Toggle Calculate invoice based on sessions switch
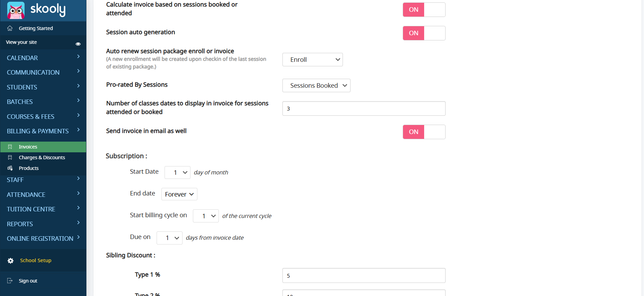The width and height of the screenshot is (644, 296). click(424, 10)
